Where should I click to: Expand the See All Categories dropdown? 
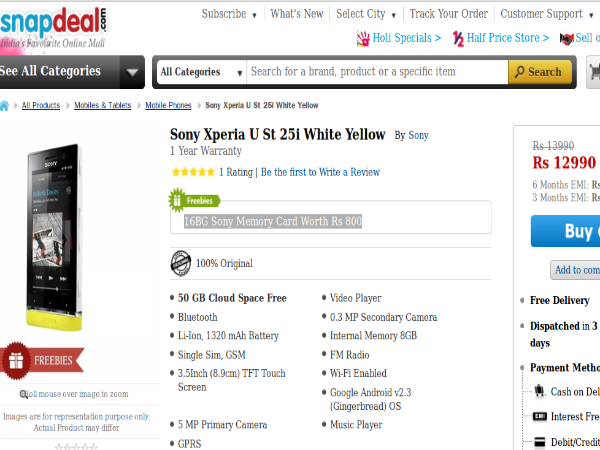(132, 72)
